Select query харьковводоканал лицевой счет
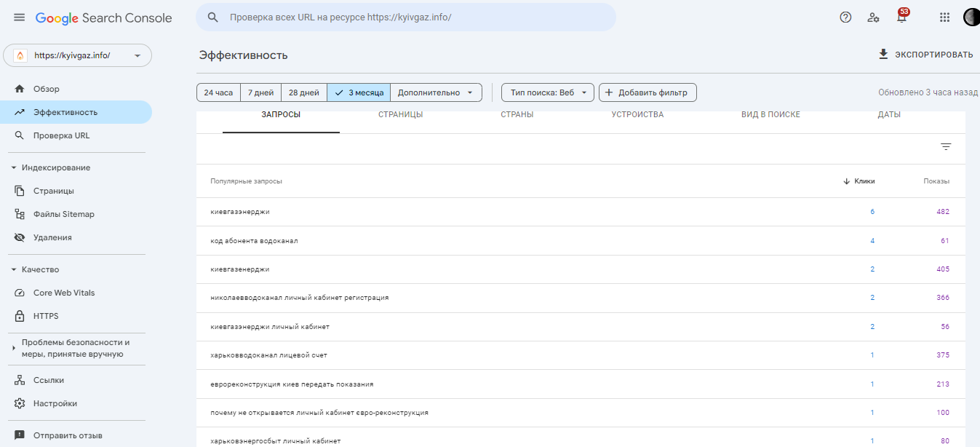The image size is (980, 447). 581,355
